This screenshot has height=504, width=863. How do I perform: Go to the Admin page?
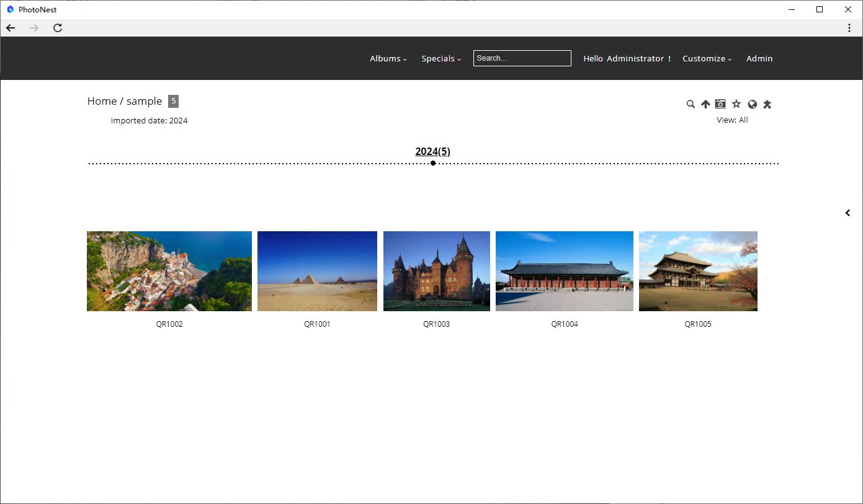(x=759, y=58)
